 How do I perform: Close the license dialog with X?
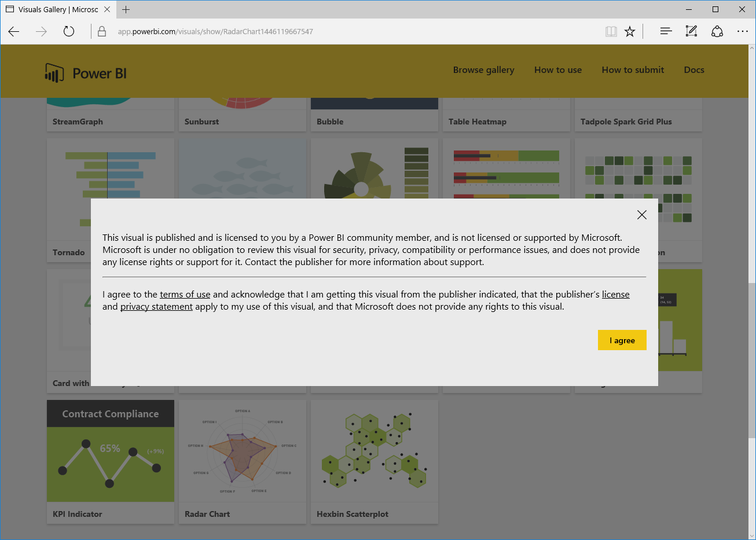(x=642, y=215)
